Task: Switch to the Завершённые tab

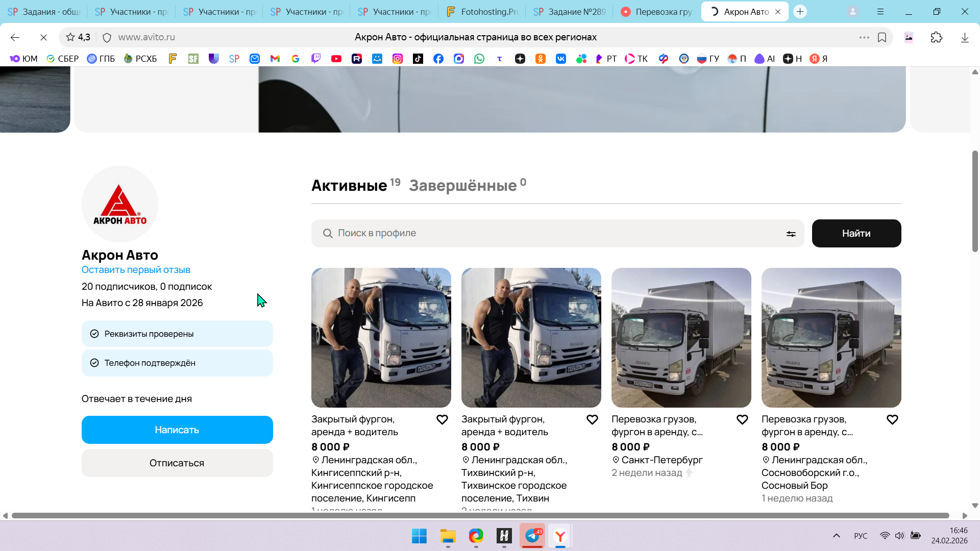Action: pos(463,185)
